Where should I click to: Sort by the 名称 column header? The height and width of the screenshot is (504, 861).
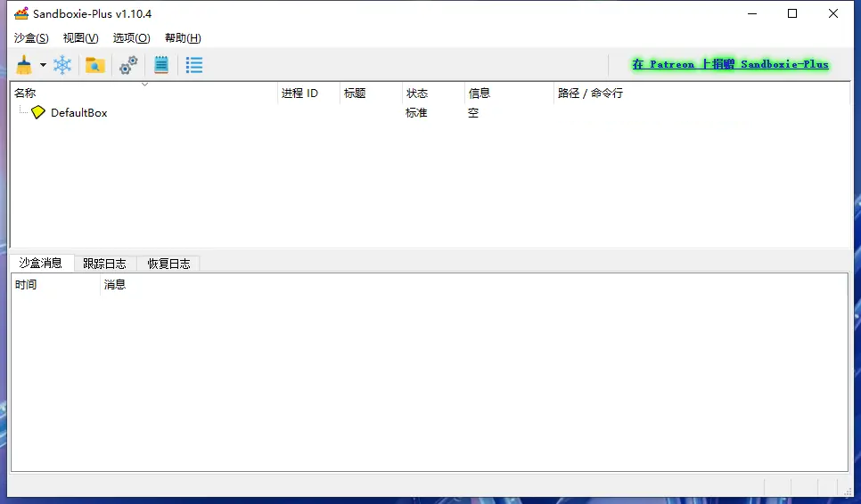(144, 93)
